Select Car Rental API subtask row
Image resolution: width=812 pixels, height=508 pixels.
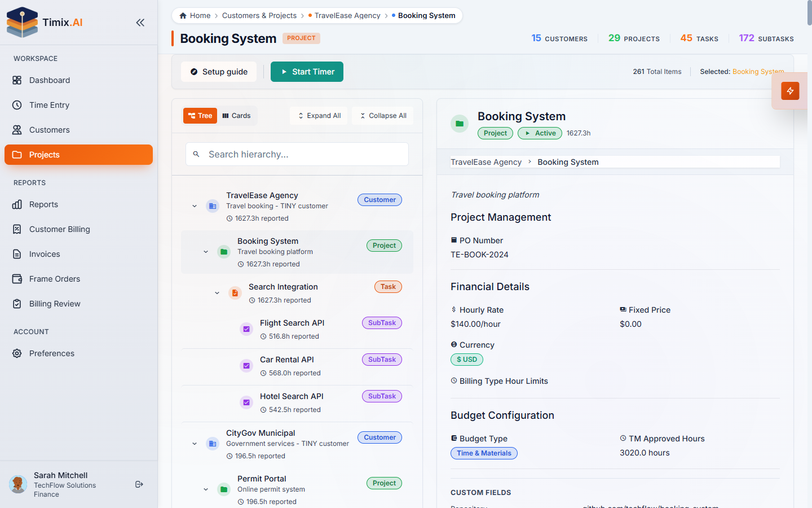[x=297, y=366]
